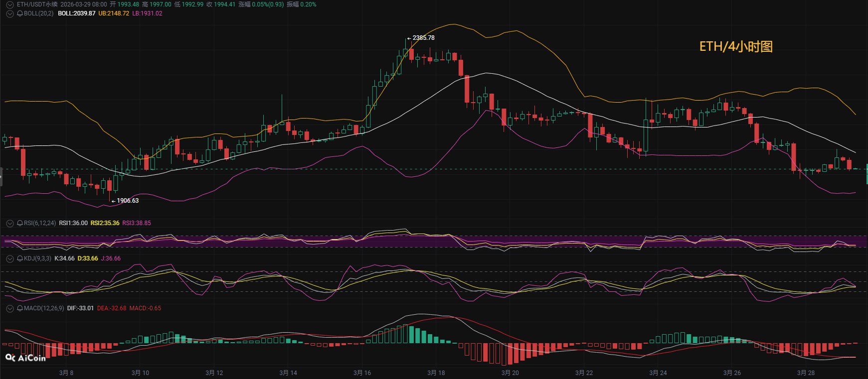The image size is (868, 379).
Task: Expand the left side panel arrow handle
Action: click(1, 177)
